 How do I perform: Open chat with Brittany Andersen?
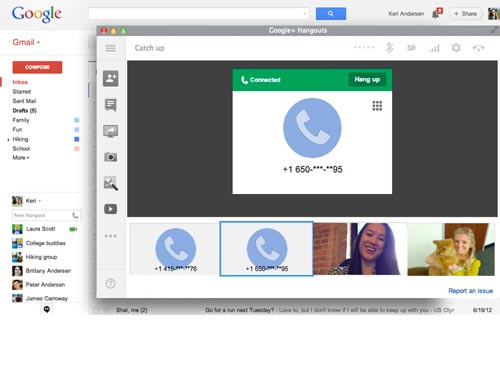coord(48,271)
